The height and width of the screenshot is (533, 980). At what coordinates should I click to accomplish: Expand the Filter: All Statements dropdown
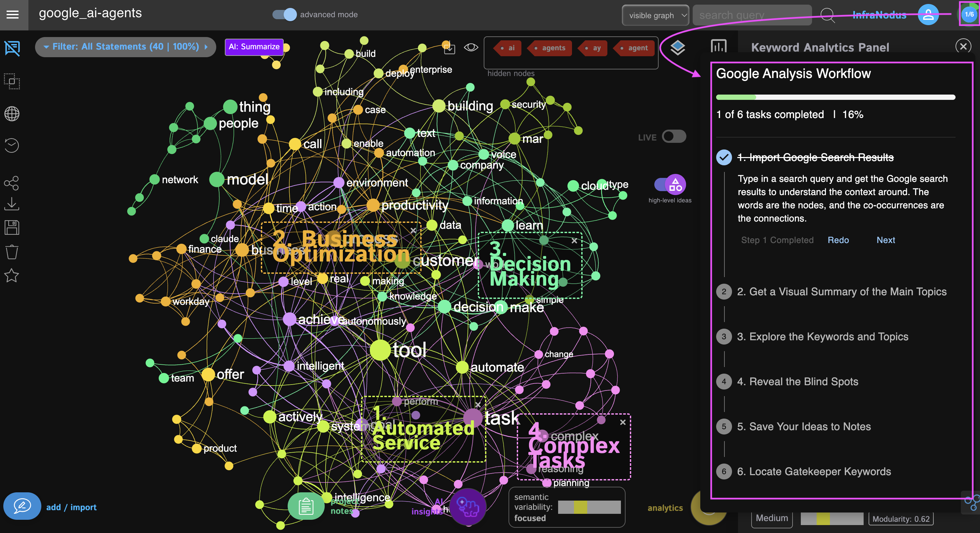tap(126, 47)
